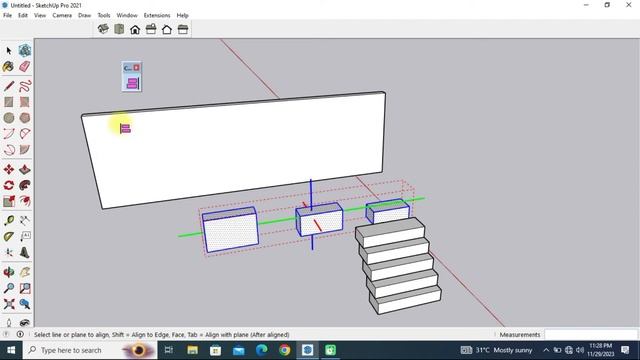Switch to Back view
This screenshot has width=640, height=360.
tap(167, 29)
